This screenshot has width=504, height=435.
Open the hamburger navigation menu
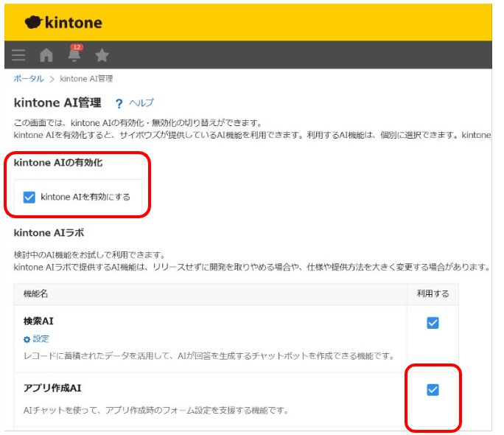pos(18,55)
